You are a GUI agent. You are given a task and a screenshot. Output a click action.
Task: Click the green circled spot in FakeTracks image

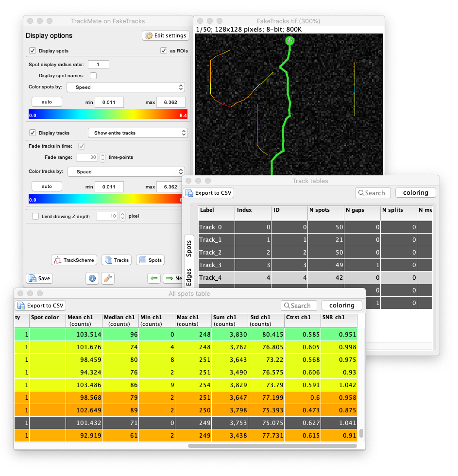pyautogui.click(x=290, y=41)
